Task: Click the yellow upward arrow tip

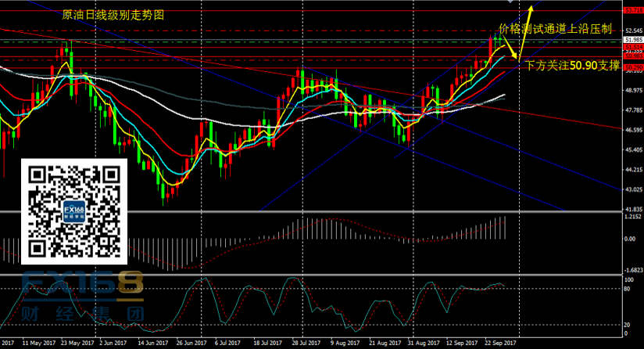Action: tap(531, 7)
